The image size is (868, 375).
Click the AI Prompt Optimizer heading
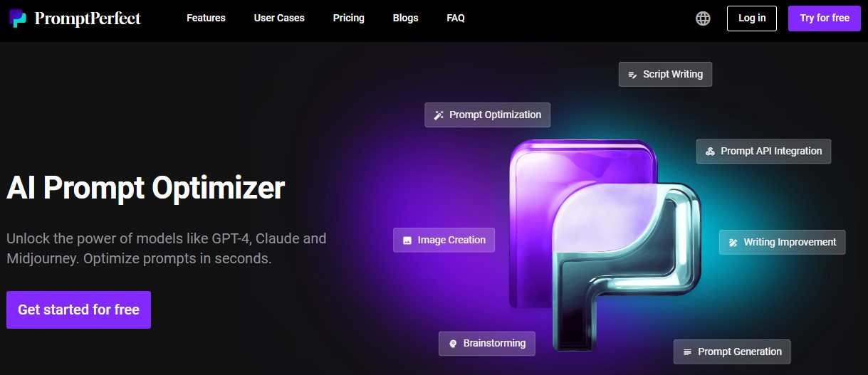145,188
